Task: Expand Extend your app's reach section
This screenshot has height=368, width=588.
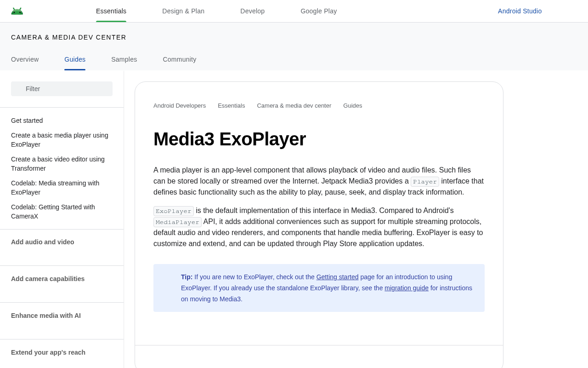Action: pos(48,352)
